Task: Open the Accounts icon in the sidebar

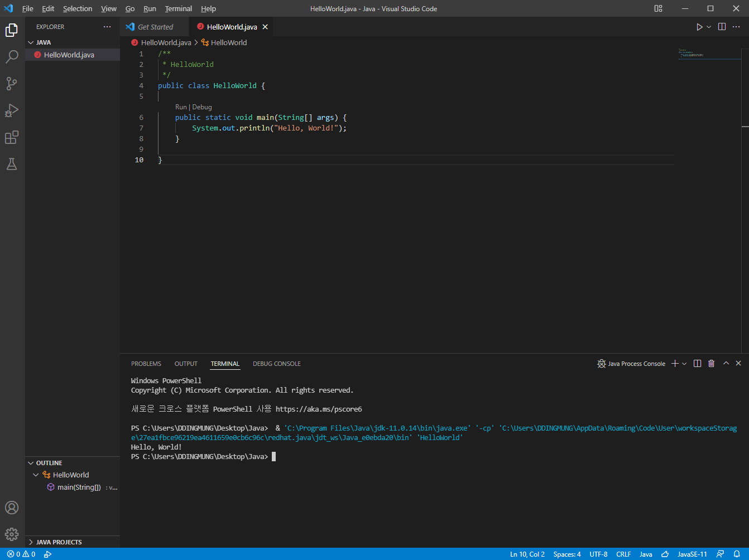Action: (12, 508)
